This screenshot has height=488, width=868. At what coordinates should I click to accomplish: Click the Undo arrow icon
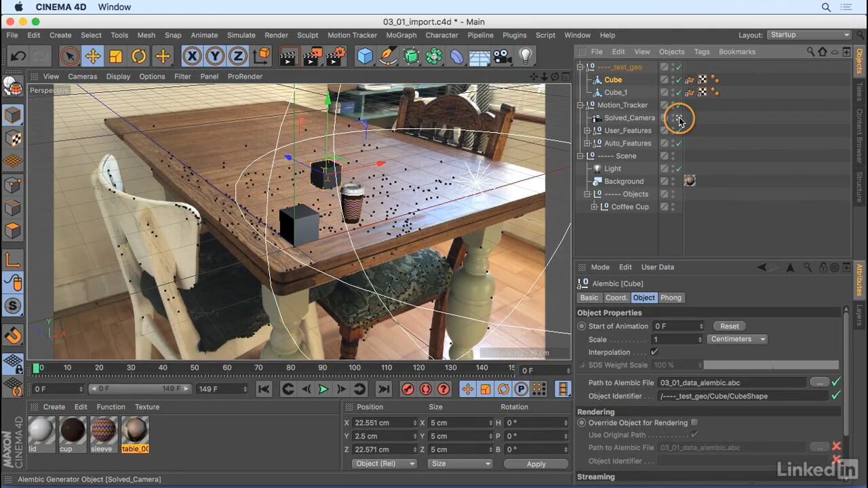[18, 56]
